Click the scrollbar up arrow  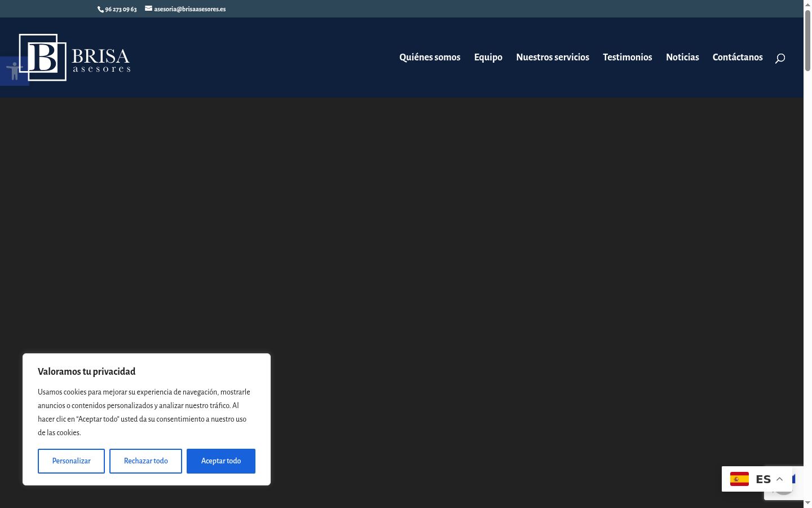pyautogui.click(x=807, y=4)
